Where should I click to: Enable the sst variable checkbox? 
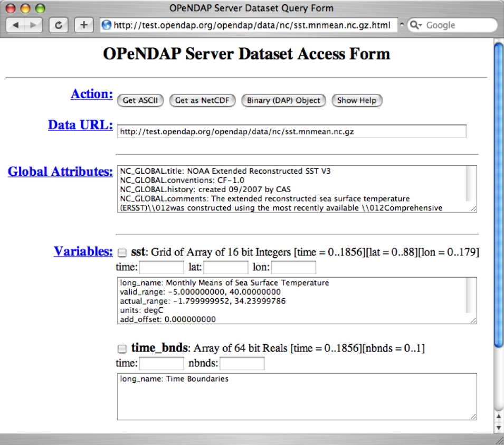click(x=122, y=253)
